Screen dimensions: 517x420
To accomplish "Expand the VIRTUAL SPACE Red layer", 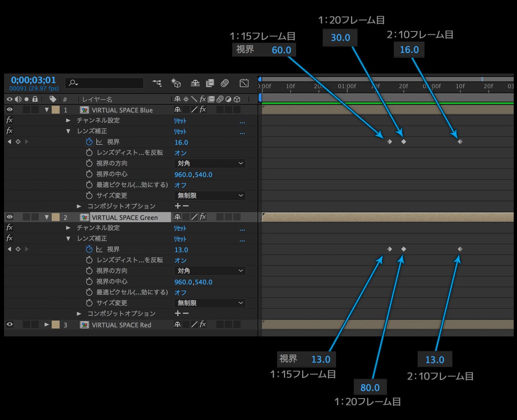I will click(x=47, y=325).
